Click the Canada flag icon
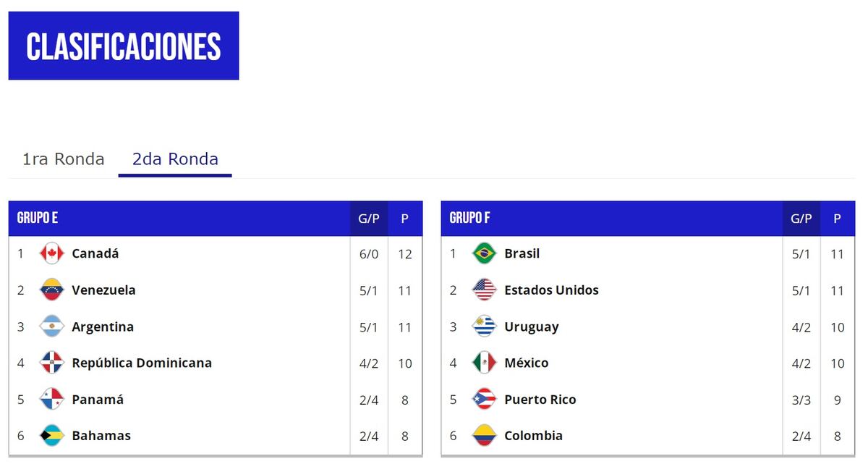Image resolution: width=868 pixels, height=472 pixels. pos(52,253)
